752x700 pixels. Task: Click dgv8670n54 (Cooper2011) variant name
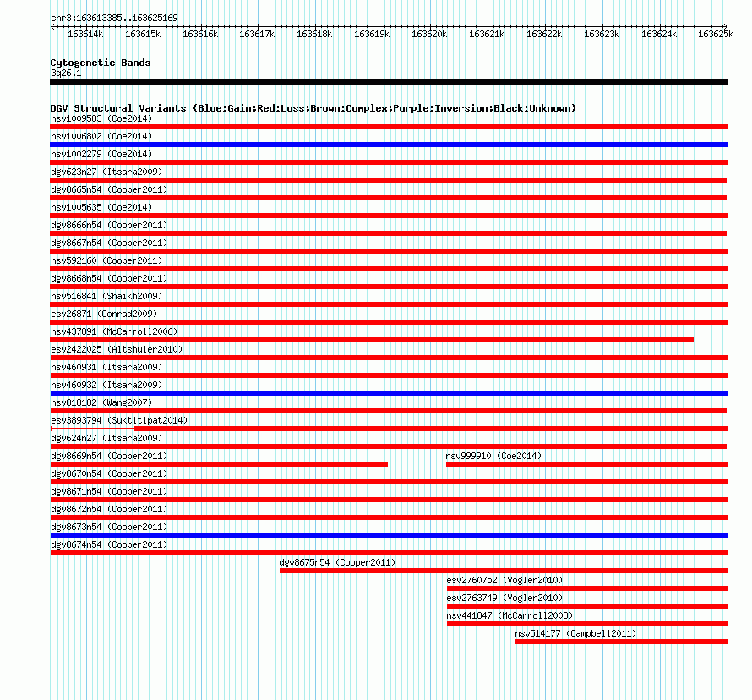[x=109, y=473]
